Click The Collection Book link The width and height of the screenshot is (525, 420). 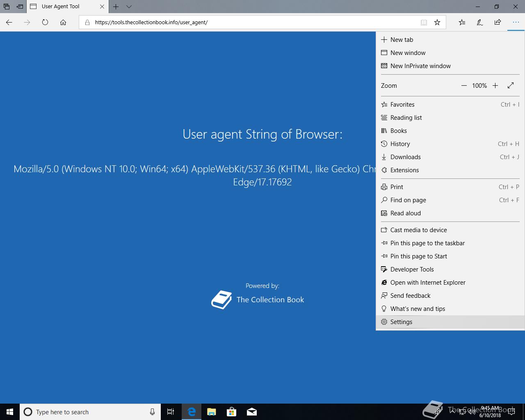270,300
